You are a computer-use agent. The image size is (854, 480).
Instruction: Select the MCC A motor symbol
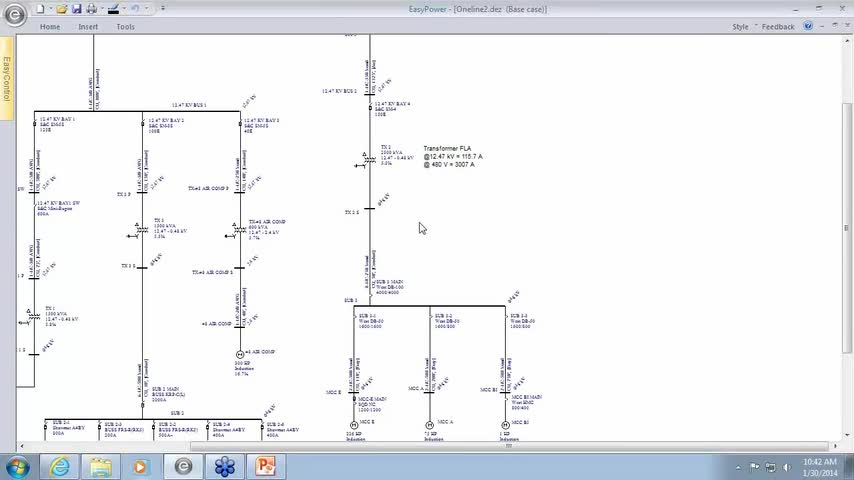(429, 425)
